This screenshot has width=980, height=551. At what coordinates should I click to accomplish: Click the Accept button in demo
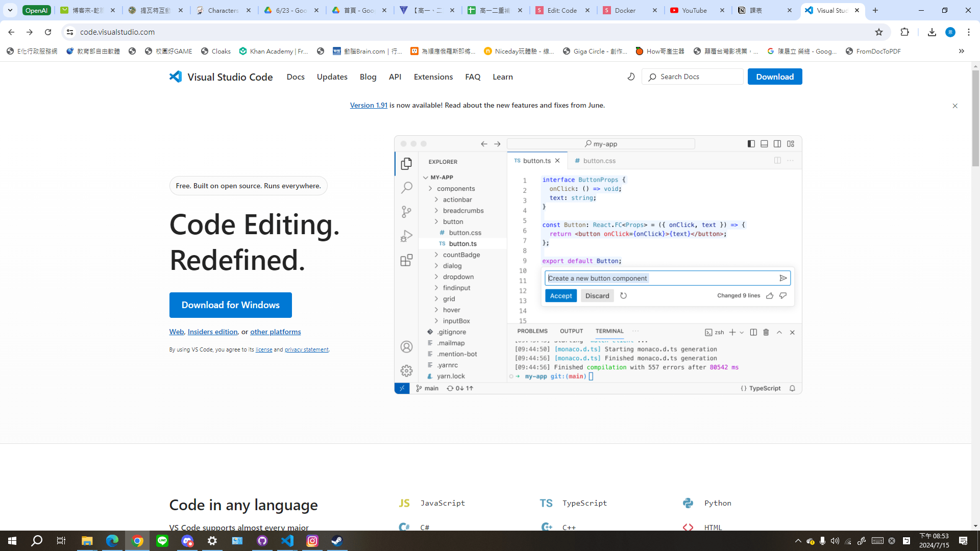point(561,296)
